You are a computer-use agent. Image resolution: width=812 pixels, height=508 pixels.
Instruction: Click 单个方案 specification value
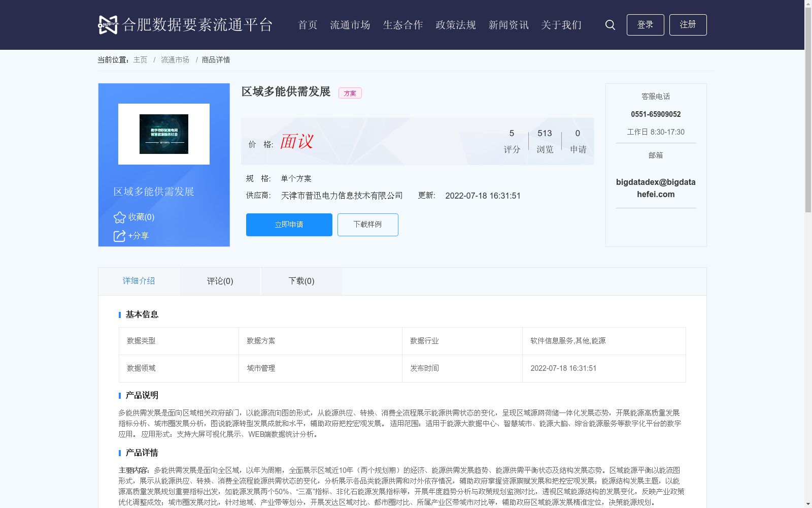pos(296,178)
